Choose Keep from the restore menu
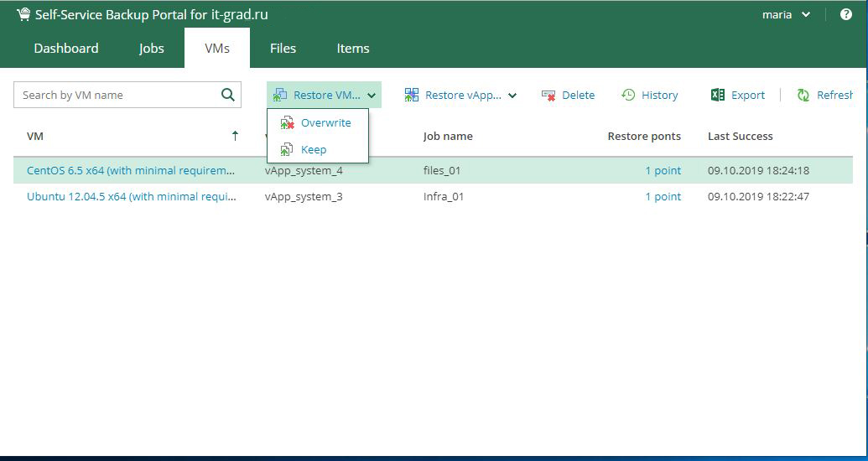The image size is (868, 461). click(313, 150)
